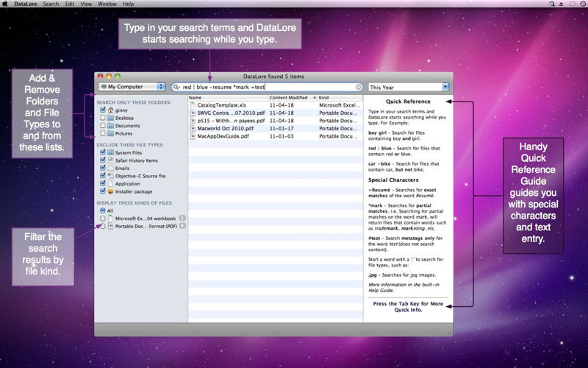Image resolution: width=588 pixels, height=368 pixels.
Task: Open the DataLore menu
Action: coord(26,4)
